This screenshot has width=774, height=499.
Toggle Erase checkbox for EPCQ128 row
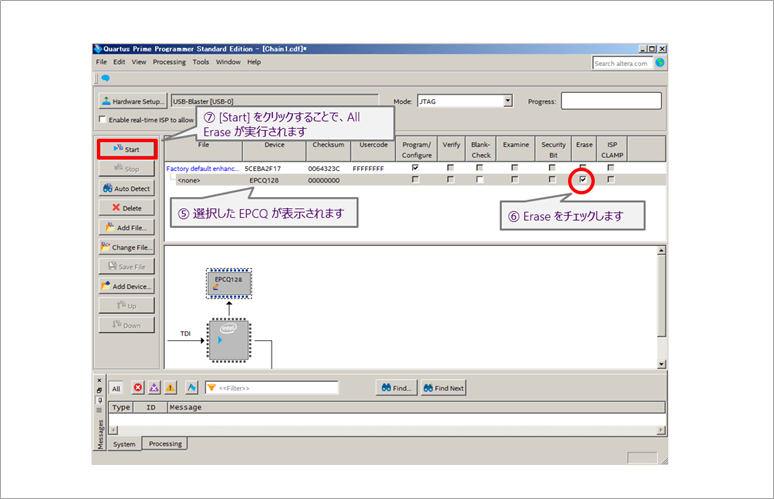pyautogui.click(x=583, y=180)
